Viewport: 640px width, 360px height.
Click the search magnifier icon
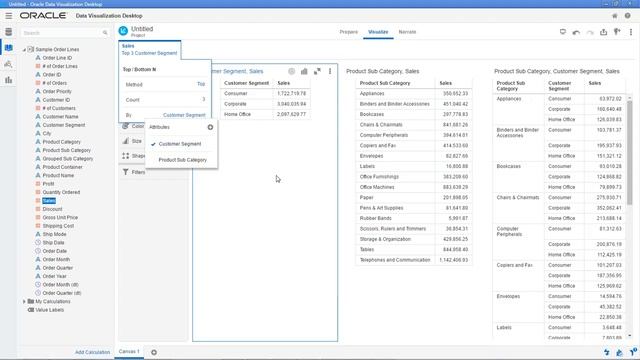(x=105, y=33)
